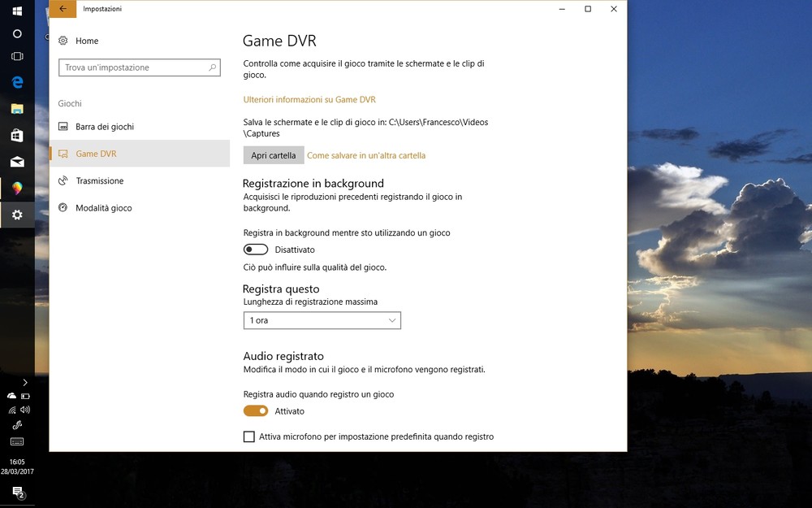The image size is (812, 508).
Task: Show hidden tray icons chevron
Action: 25,383
